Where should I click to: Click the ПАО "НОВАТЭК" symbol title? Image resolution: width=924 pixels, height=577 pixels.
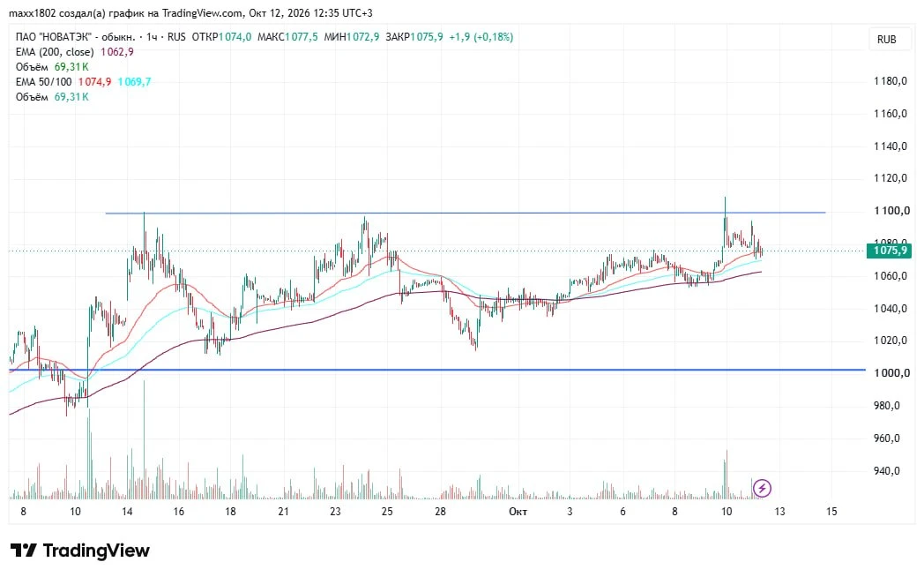(x=54, y=36)
